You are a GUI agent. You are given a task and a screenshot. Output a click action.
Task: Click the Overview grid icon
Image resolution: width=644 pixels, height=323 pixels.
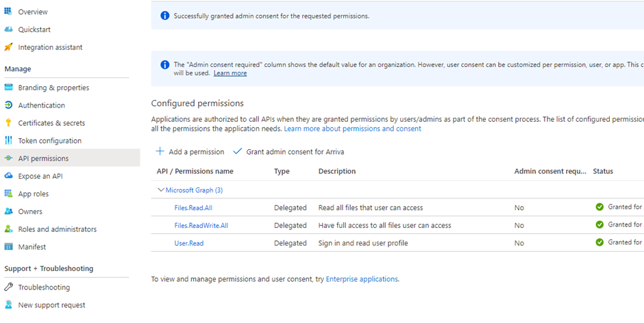pos(8,12)
